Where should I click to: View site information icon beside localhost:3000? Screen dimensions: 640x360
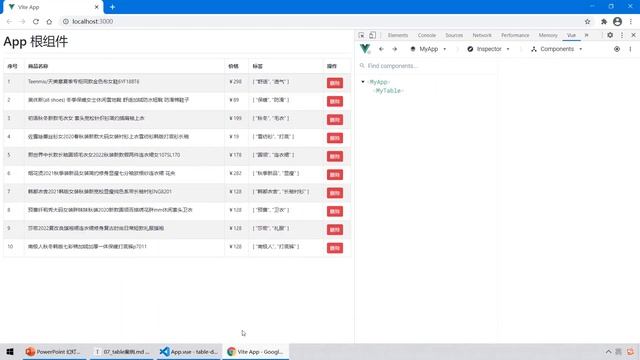point(66,22)
